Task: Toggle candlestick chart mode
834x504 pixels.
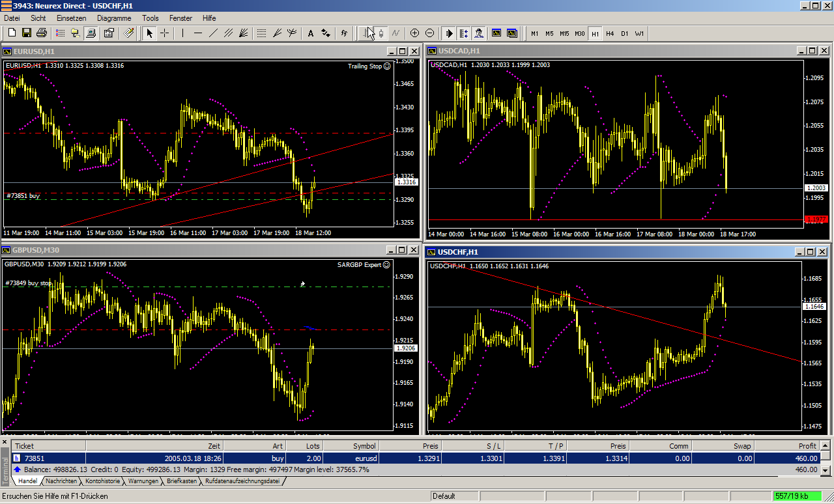Action: 380,33
